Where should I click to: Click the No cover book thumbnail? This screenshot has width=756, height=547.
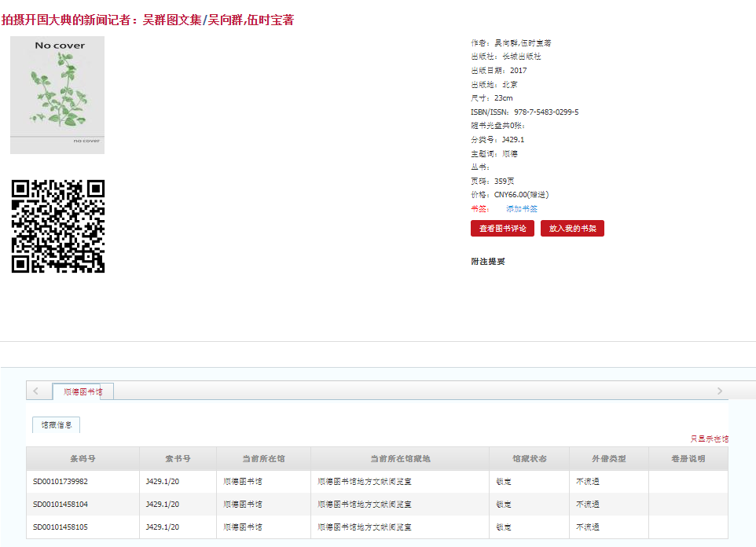[57, 95]
